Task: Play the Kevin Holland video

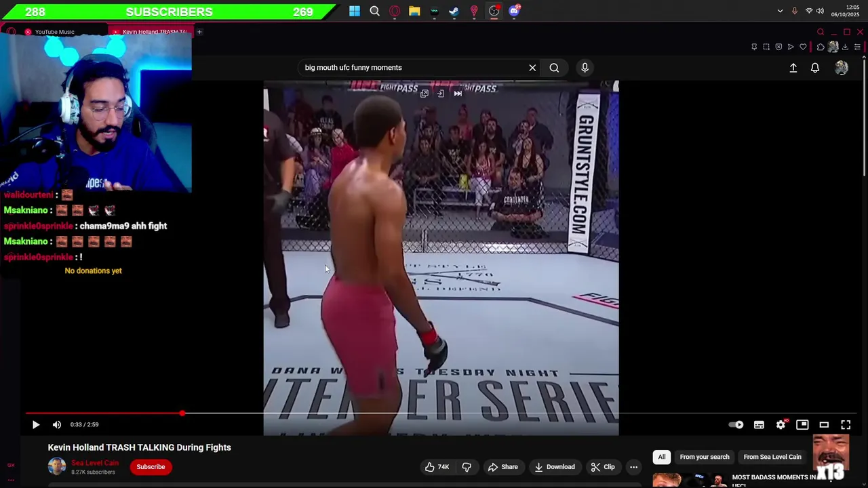Action: (36, 424)
